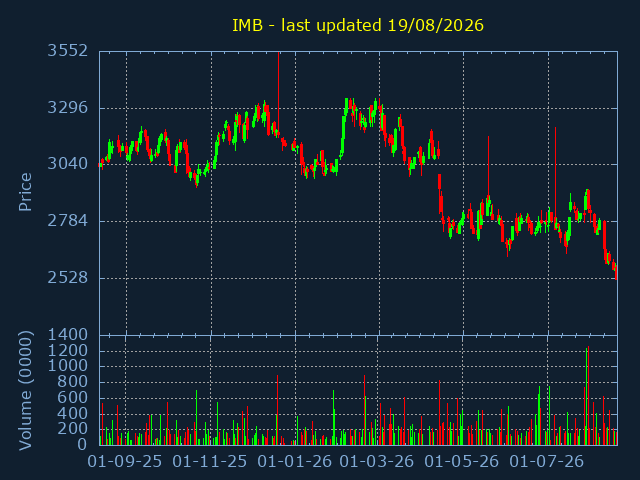This screenshot has height=480, width=640.
Task: Click the 01-01-26 date label
Action: [295, 462]
